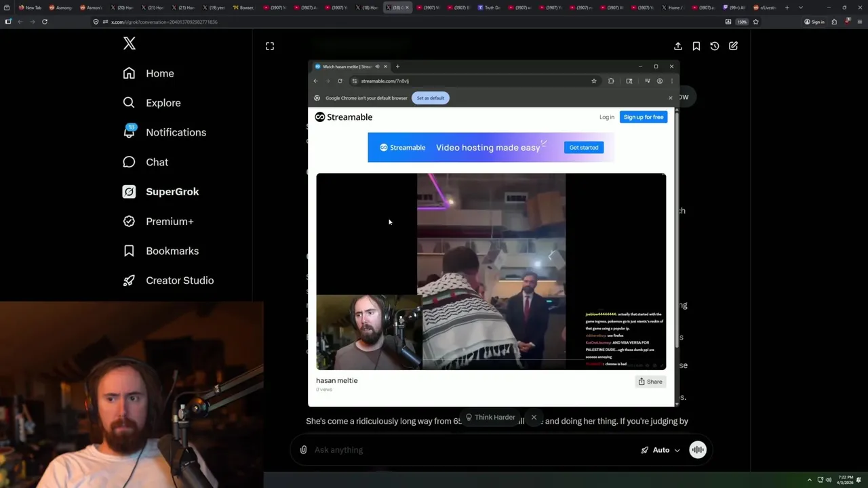The height and width of the screenshot is (488, 868).
Task: Bookmark the Grok conversation
Action: tap(696, 46)
